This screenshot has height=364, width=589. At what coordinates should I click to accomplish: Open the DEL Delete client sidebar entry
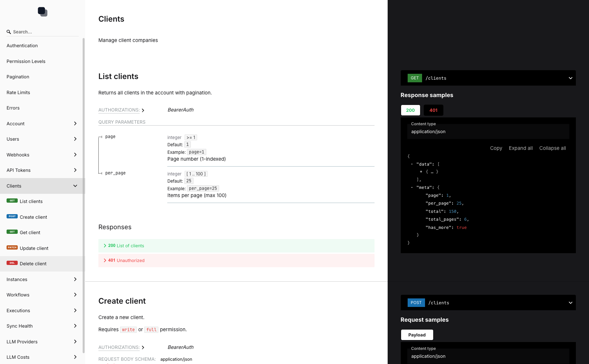33,264
